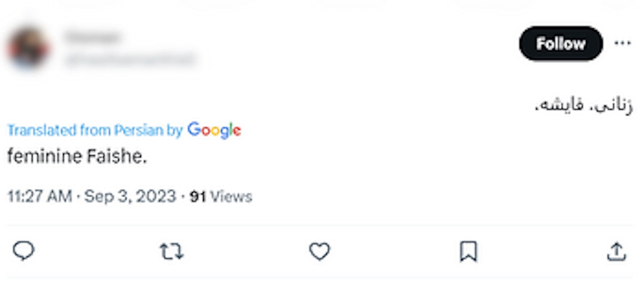Click the word 'Persian' in translation notice
Screen dimensions: 644x287
click(x=139, y=130)
